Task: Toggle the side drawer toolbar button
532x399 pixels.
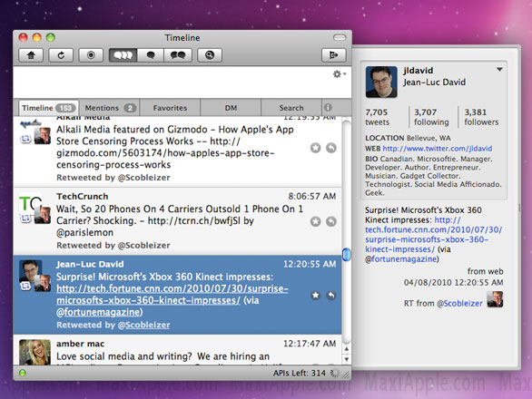Action: click(334, 55)
